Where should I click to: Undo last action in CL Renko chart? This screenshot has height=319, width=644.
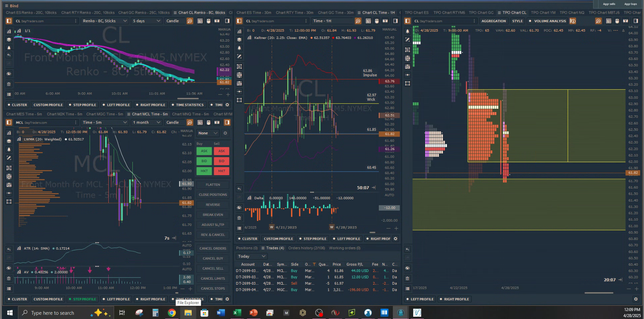[x=9, y=55]
